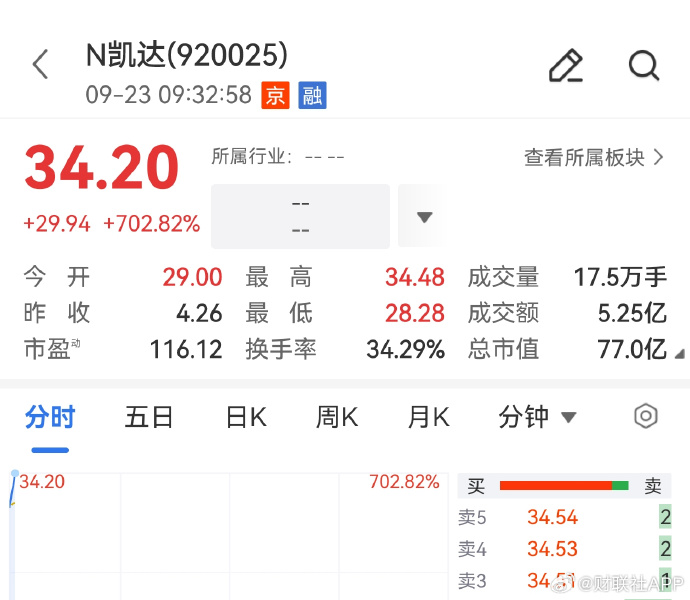Click the gray index box showing dashes
Viewport: 690px width, 600px height.
tap(301, 217)
